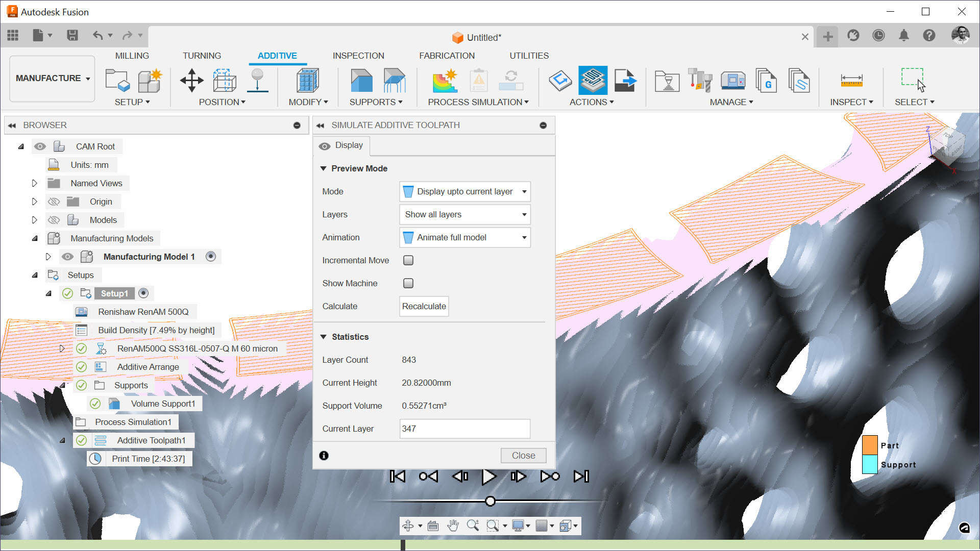The height and width of the screenshot is (551, 980).
Task: Jump to end of simulation
Action: [x=581, y=477]
